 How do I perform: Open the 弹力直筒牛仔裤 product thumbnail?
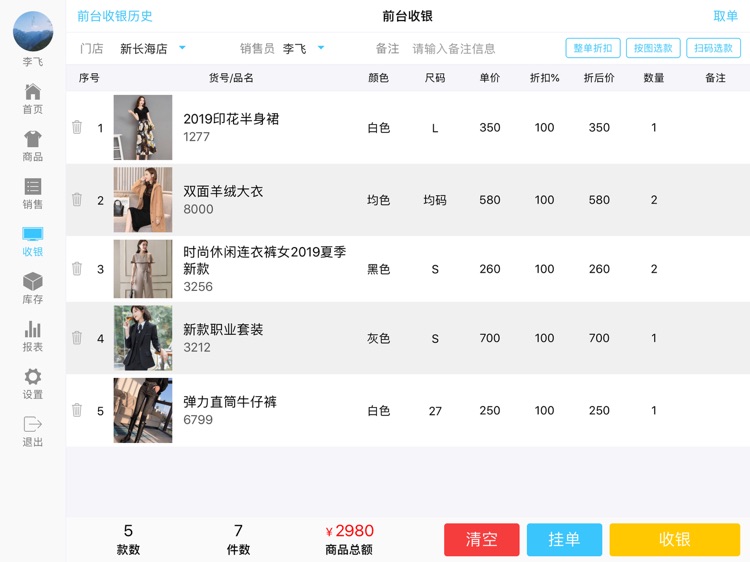(143, 410)
